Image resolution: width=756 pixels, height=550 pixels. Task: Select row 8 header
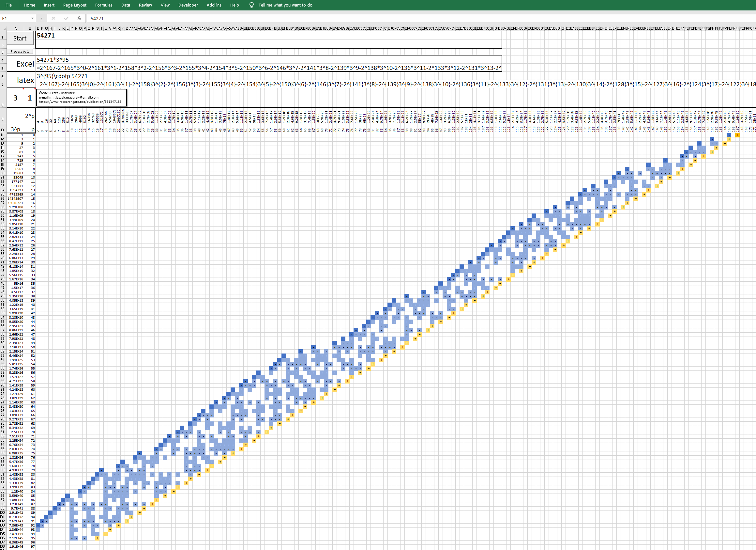coord(3,98)
